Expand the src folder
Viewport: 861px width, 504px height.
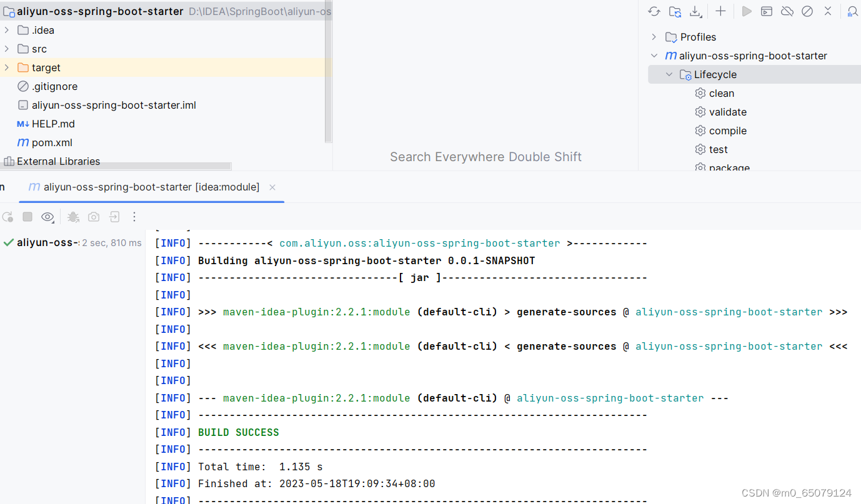[6, 49]
